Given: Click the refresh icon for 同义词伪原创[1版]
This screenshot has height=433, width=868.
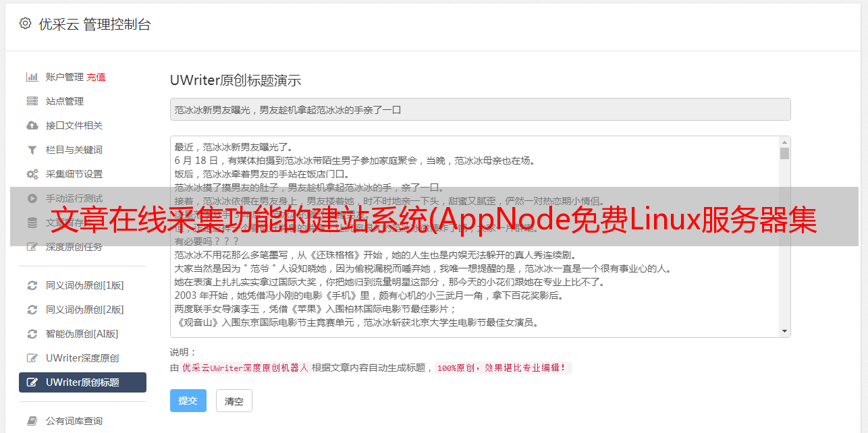Looking at the screenshot, I should point(32,285).
